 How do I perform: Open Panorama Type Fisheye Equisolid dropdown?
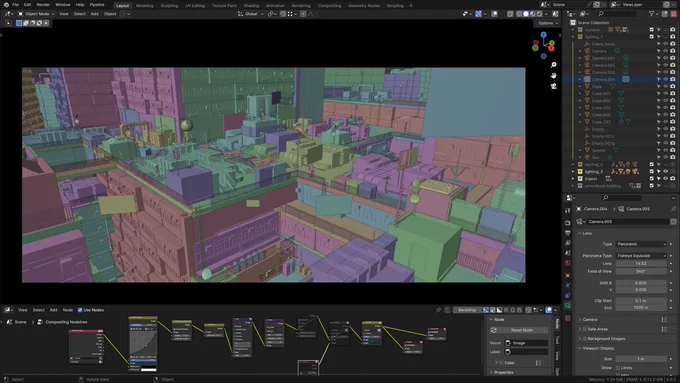pyautogui.click(x=641, y=256)
